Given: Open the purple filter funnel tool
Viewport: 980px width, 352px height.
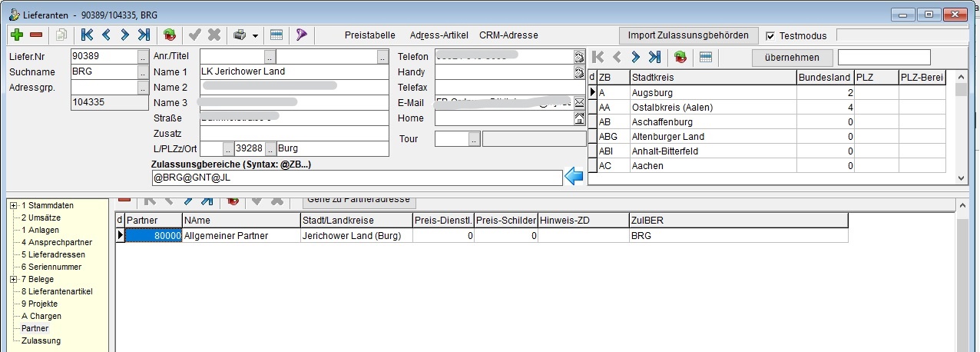Looking at the screenshot, I should pyautogui.click(x=302, y=35).
